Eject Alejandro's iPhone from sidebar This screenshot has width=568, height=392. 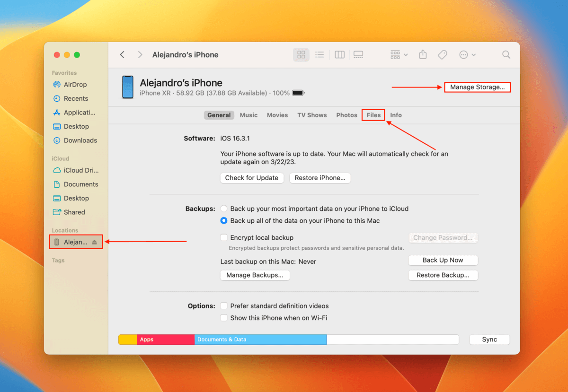[x=94, y=242]
